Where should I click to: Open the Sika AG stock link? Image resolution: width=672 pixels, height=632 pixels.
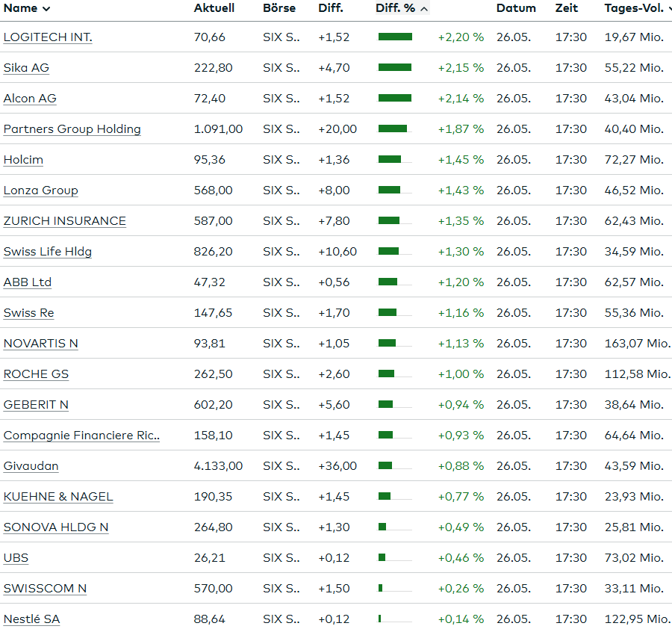[26, 68]
